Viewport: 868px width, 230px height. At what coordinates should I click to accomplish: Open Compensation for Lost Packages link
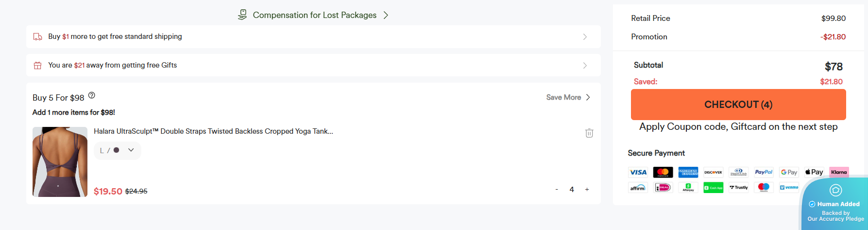pos(314,15)
